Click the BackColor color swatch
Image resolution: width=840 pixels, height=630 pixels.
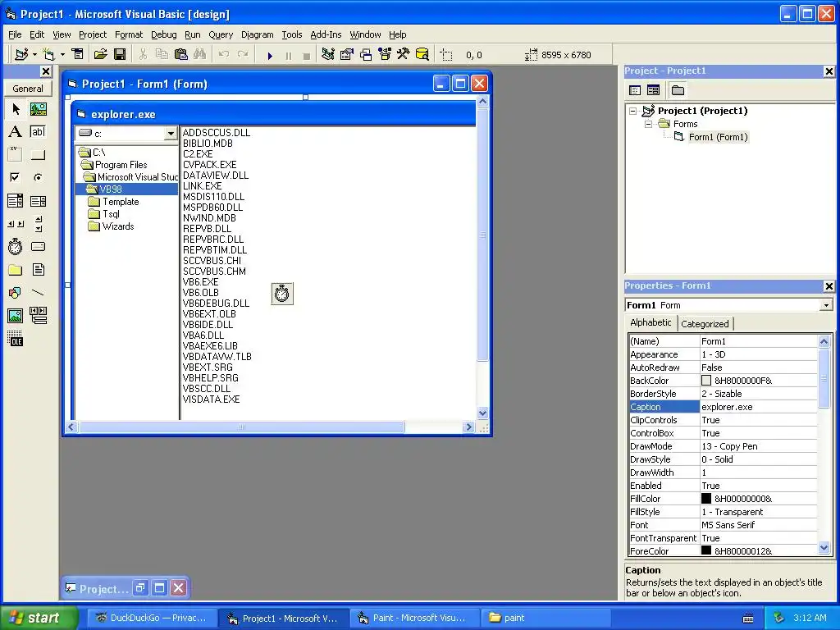pyautogui.click(x=706, y=381)
